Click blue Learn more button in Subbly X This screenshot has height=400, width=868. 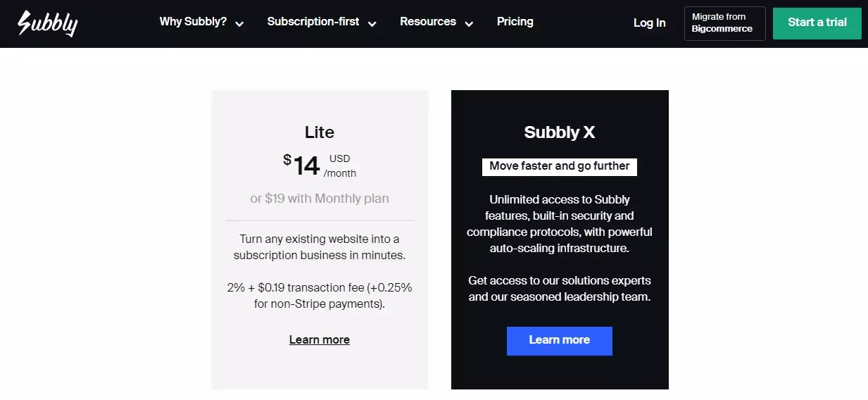(559, 341)
